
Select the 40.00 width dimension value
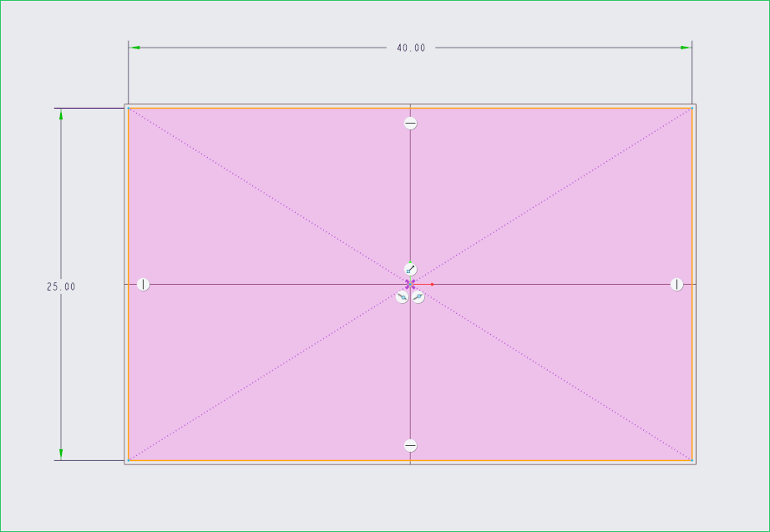pyautogui.click(x=411, y=48)
